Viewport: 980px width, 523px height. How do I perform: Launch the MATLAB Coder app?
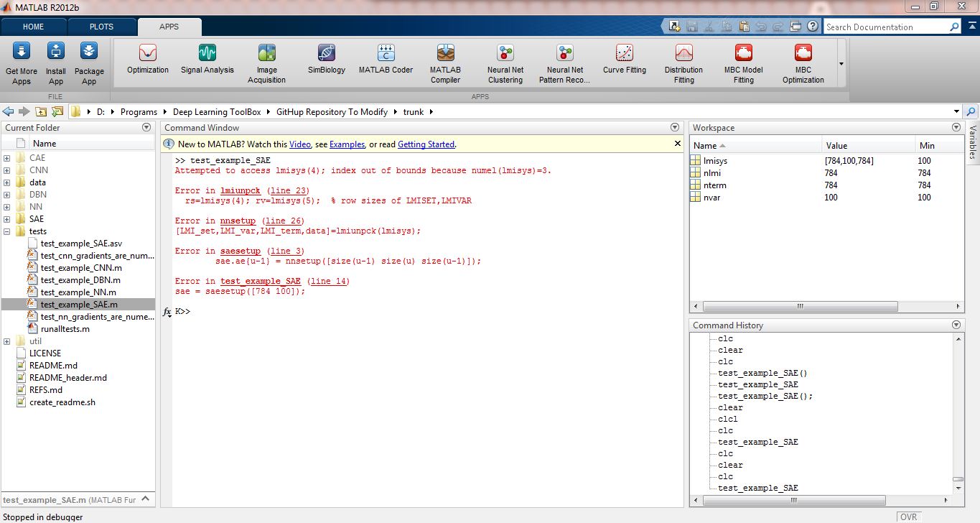386,59
